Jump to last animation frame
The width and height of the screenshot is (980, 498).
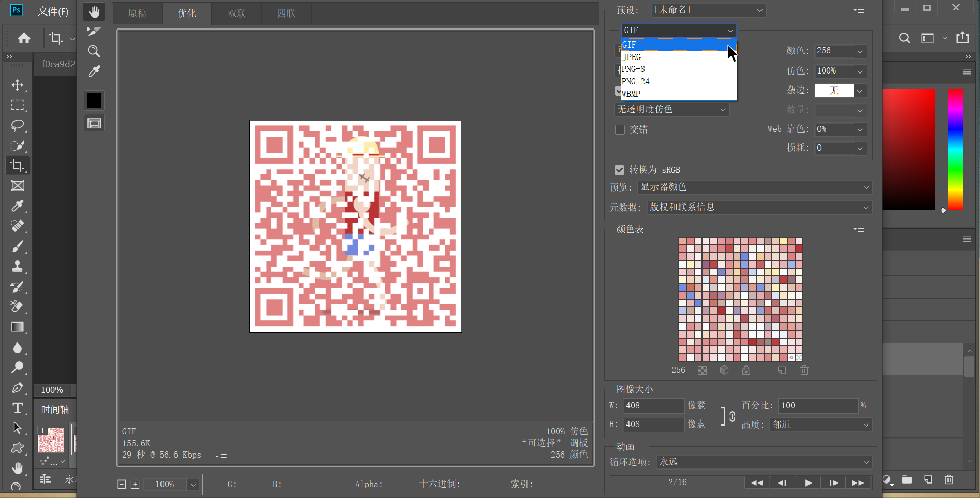858,482
